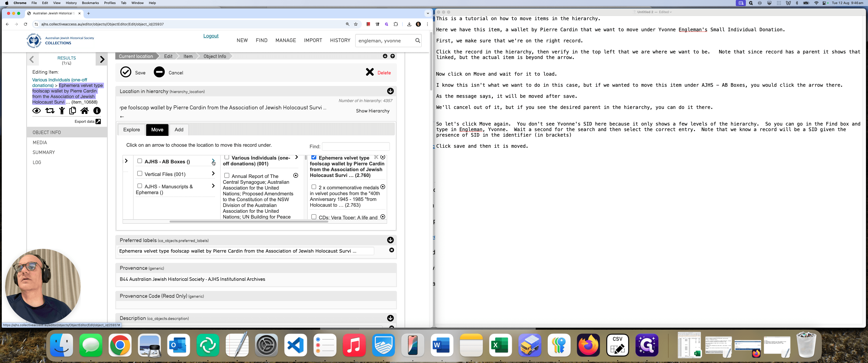Check AJHS - Manuscripts & Ephemera checkbox
The width and height of the screenshot is (868, 363).
tap(140, 186)
